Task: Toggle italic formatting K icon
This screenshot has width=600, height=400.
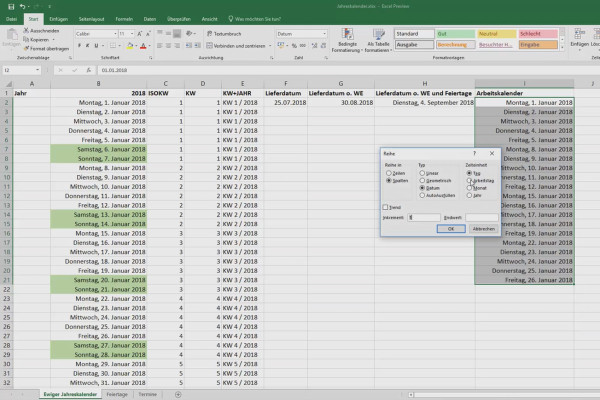Action: coord(88,46)
